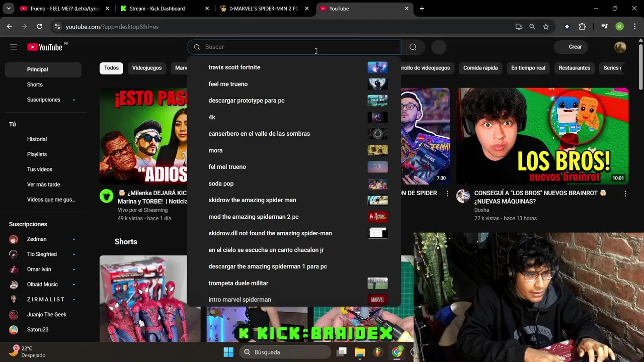The width and height of the screenshot is (644, 362).
Task: Open File Explorer from taskbar
Action: (x=360, y=352)
